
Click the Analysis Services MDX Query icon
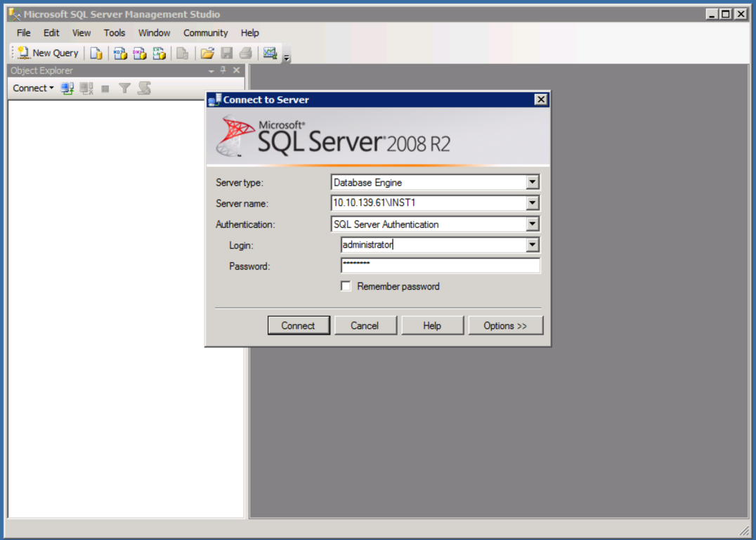pyautogui.click(x=120, y=53)
